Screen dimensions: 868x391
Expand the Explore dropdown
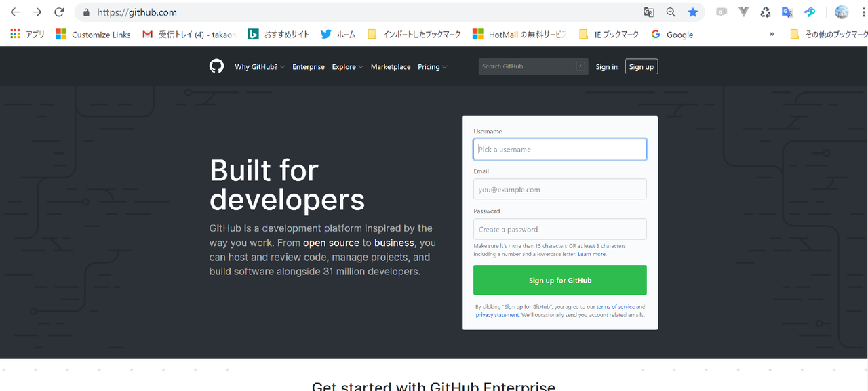pyautogui.click(x=347, y=67)
